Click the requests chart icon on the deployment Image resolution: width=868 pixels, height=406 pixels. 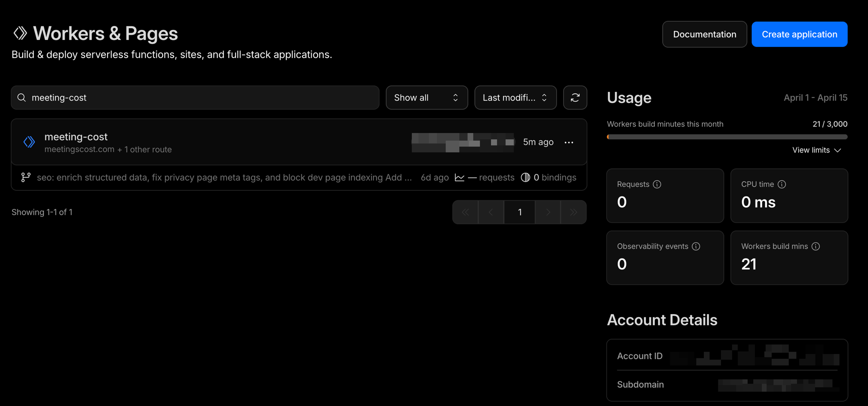[460, 177]
